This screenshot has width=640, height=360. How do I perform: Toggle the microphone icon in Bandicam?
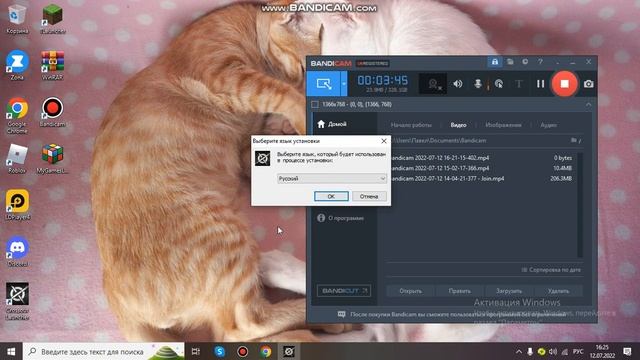point(478,84)
